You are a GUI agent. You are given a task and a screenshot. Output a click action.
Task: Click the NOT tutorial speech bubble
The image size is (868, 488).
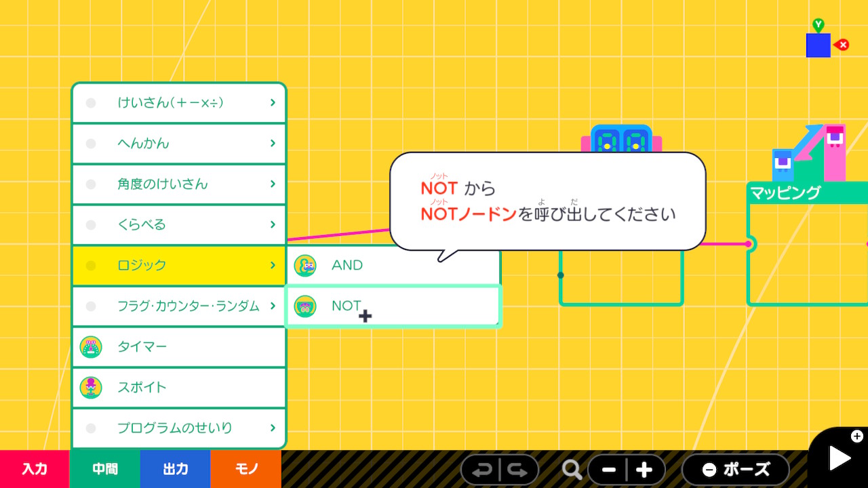pyautogui.click(x=548, y=201)
